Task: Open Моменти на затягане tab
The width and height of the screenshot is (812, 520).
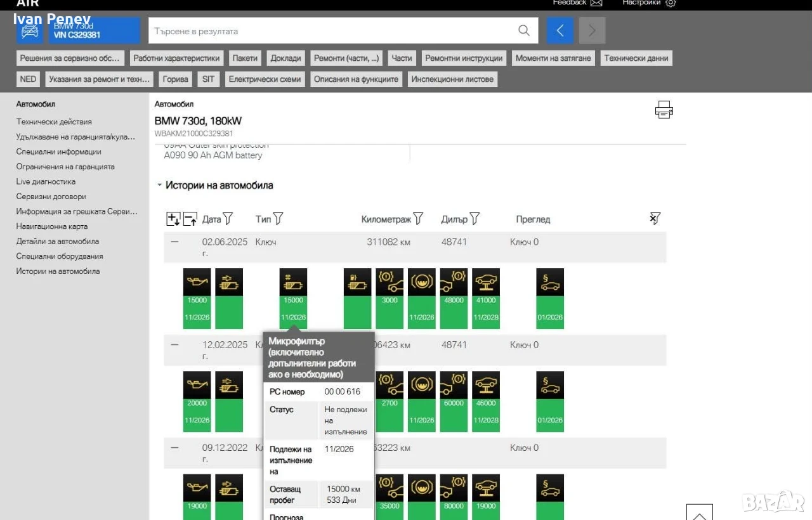Action: [x=553, y=58]
